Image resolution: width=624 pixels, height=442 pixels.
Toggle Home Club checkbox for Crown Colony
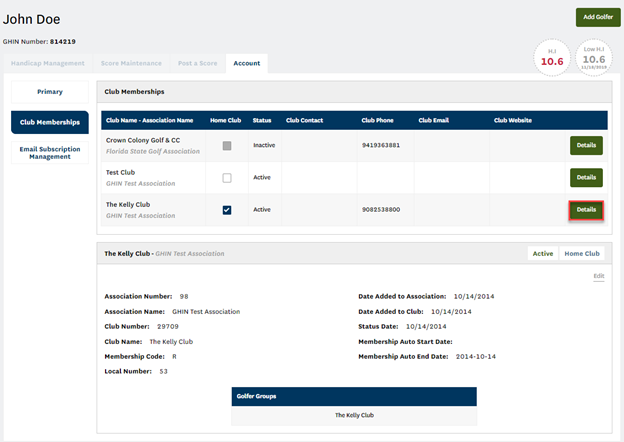point(227,146)
